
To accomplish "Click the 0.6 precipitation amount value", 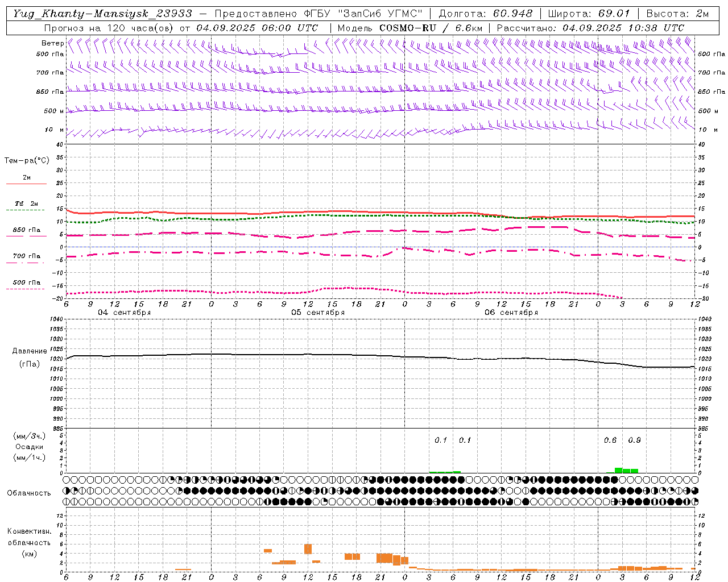I will pyautogui.click(x=610, y=440).
